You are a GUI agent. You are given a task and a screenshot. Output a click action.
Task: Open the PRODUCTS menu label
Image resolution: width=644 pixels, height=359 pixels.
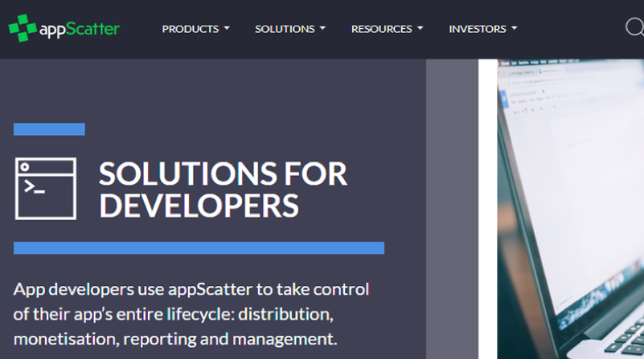pyautogui.click(x=190, y=29)
